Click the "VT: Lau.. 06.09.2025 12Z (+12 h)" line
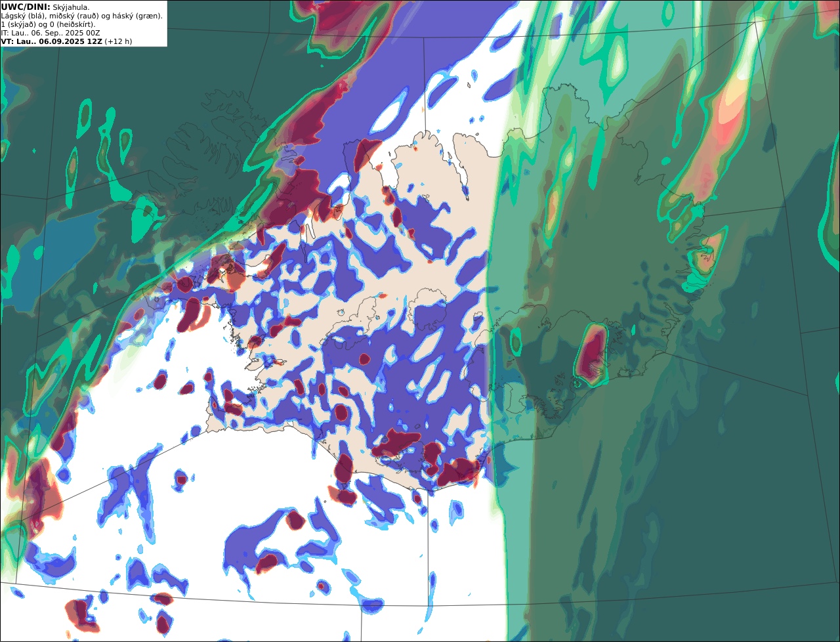The height and width of the screenshot is (642, 840). pyautogui.click(x=66, y=41)
